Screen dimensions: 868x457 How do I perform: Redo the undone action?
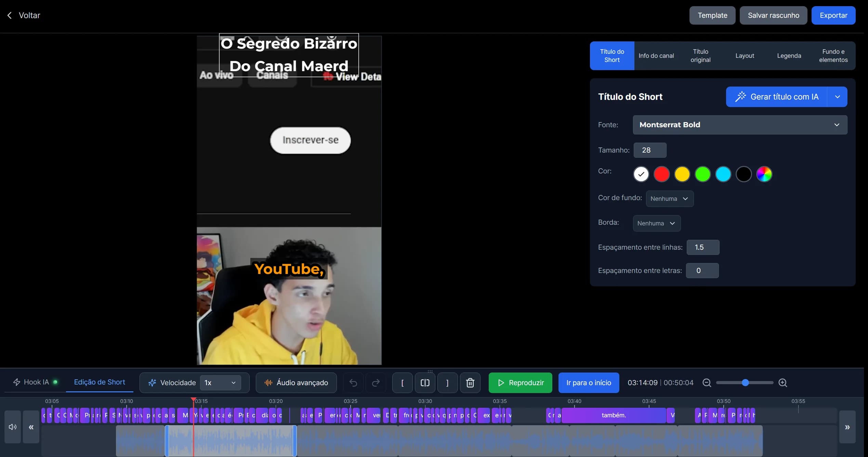click(376, 382)
